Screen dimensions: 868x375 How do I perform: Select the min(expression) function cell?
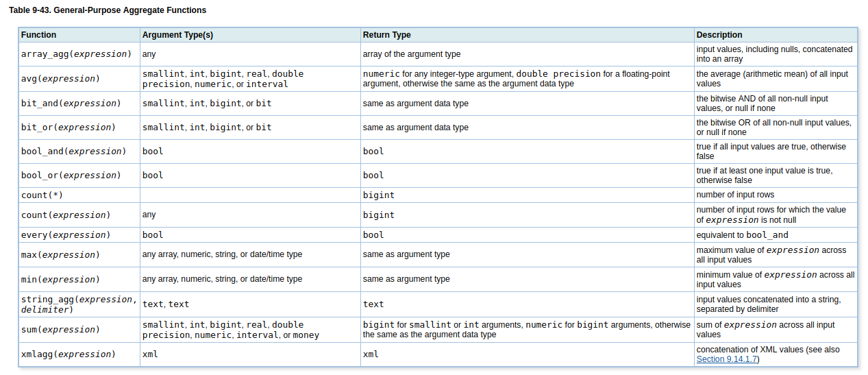click(x=60, y=280)
